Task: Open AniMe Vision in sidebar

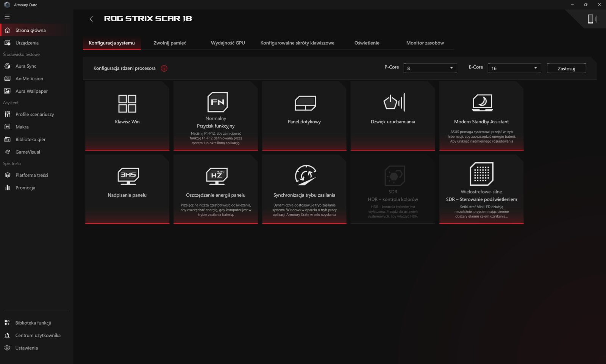Action: pyautogui.click(x=29, y=79)
